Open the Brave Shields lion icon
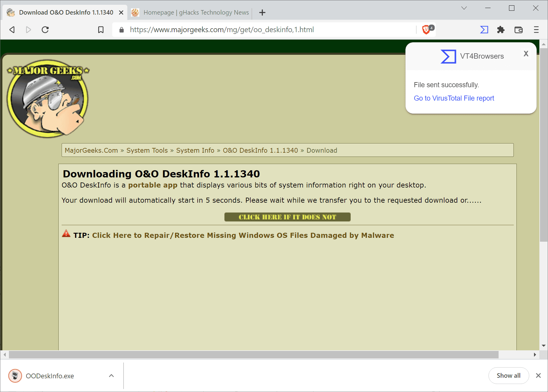 [426, 29]
